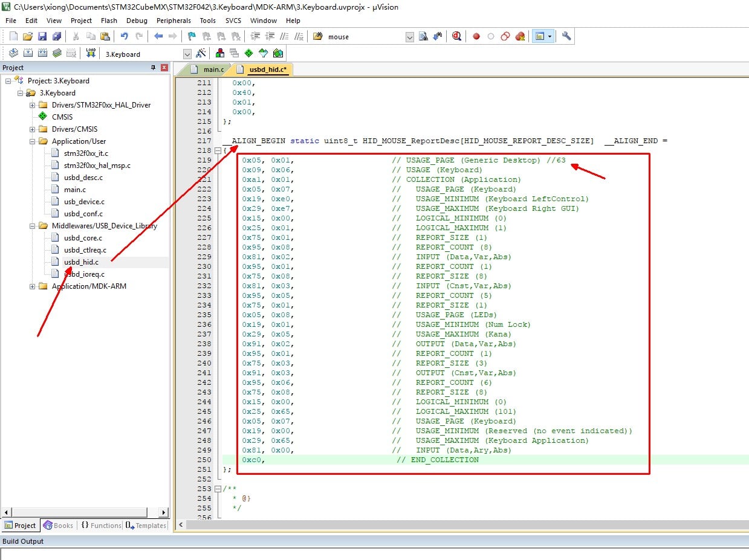Image resolution: width=749 pixels, height=560 pixels.
Task: Click the Save file icon in toolbar
Action: point(42,37)
